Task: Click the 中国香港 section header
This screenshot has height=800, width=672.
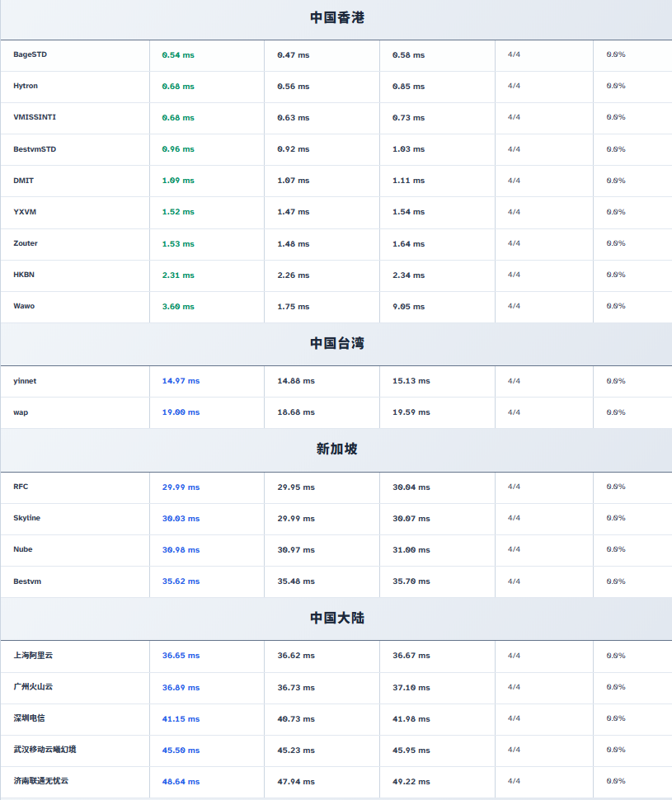Action: pos(336,17)
